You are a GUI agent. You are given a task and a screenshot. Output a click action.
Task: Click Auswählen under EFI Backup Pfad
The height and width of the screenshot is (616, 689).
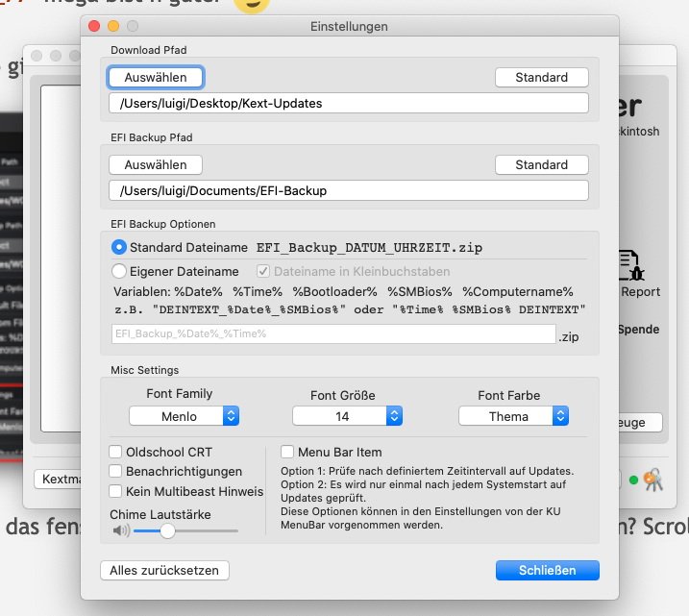click(x=156, y=164)
